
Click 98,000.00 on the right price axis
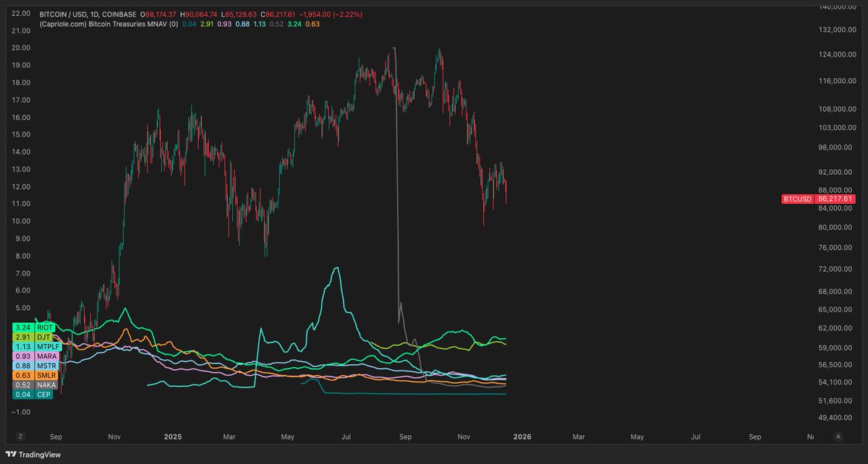[836, 147]
